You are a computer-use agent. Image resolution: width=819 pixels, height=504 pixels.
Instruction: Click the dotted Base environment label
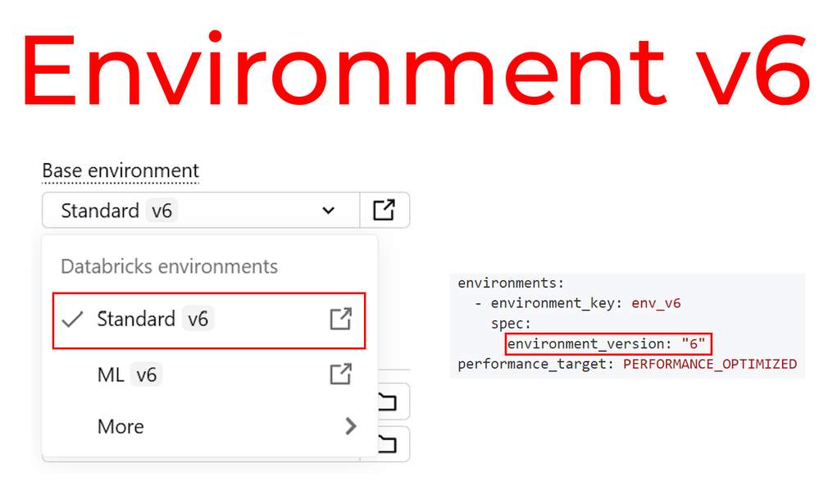click(x=121, y=170)
